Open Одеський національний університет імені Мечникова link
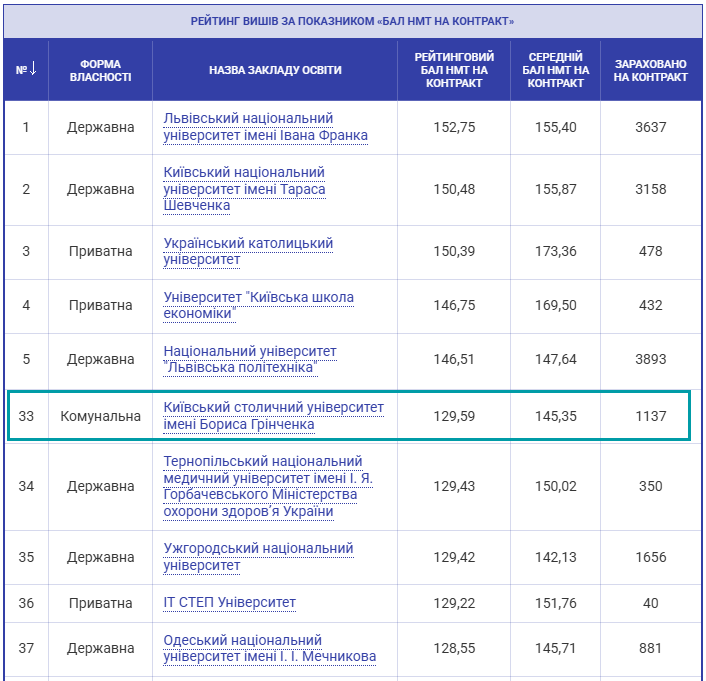This screenshot has height=681, width=706. coord(269,648)
